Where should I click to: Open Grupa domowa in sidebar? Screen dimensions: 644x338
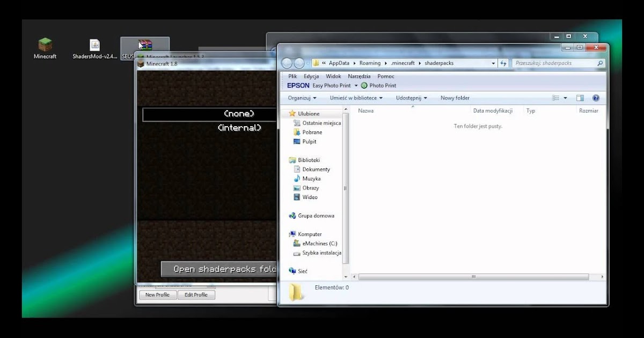pyautogui.click(x=311, y=216)
